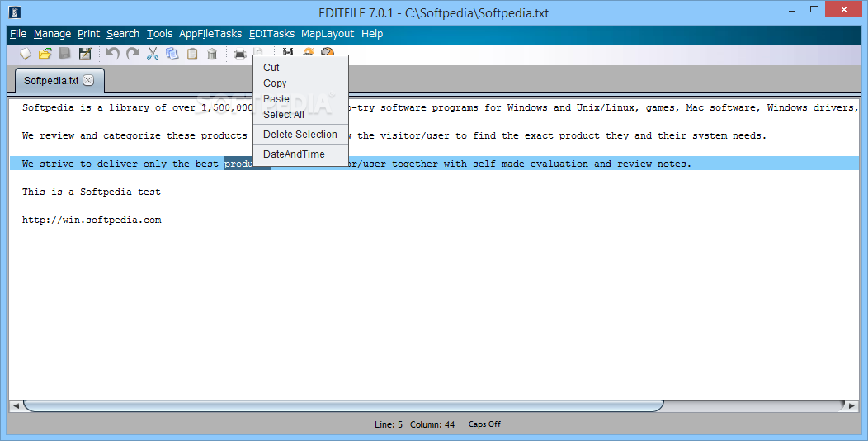Click the 'Line: 5' status bar entry
This screenshot has width=868, height=441.
(x=389, y=424)
